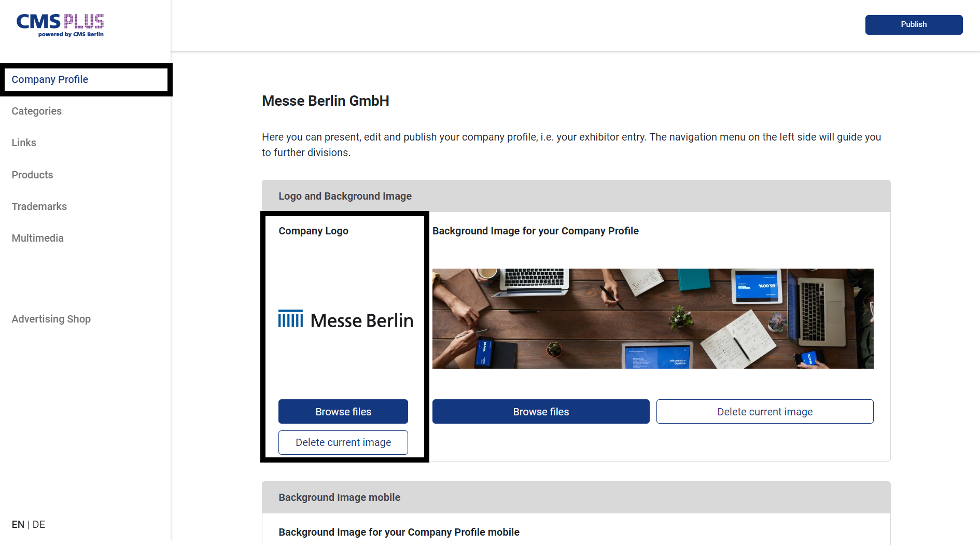
Task: Click the CMS Plus logo
Action: coord(60,25)
